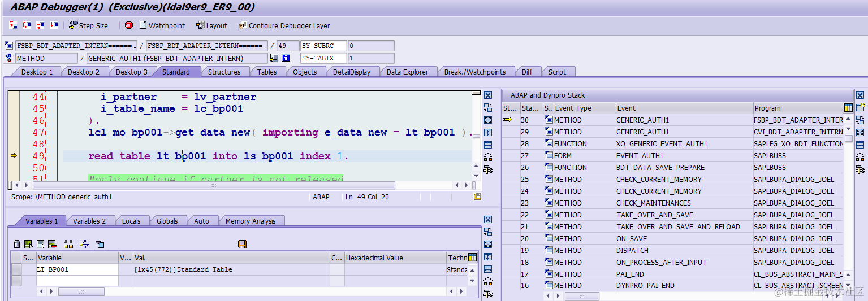Image resolution: width=868 pixels, height=301 pixels.
Task: Switch to the Desktop 1 tab
Action: pyautogui.click(x=37, y=72)
